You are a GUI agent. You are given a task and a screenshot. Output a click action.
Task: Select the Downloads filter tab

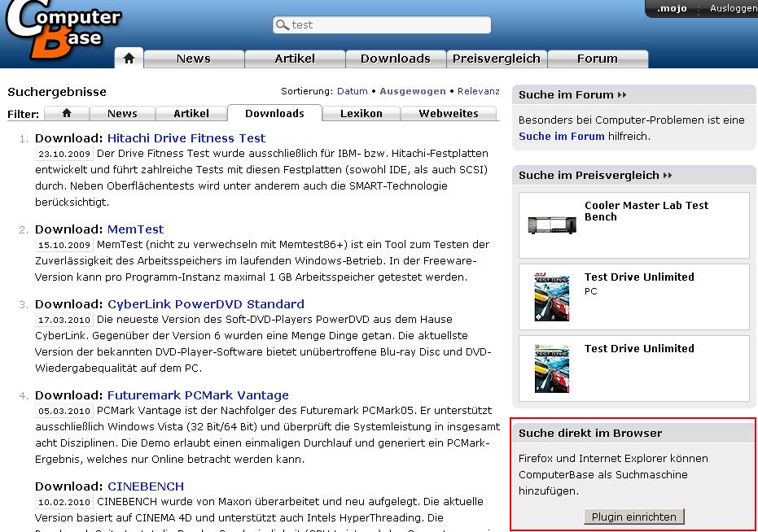point(274,113)
